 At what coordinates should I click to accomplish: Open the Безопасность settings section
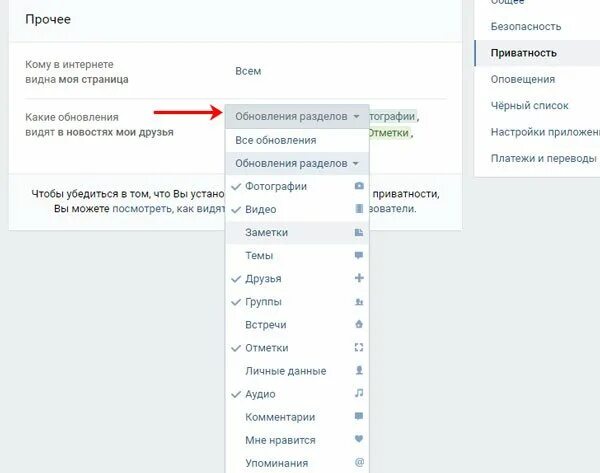tap(526, 26)
